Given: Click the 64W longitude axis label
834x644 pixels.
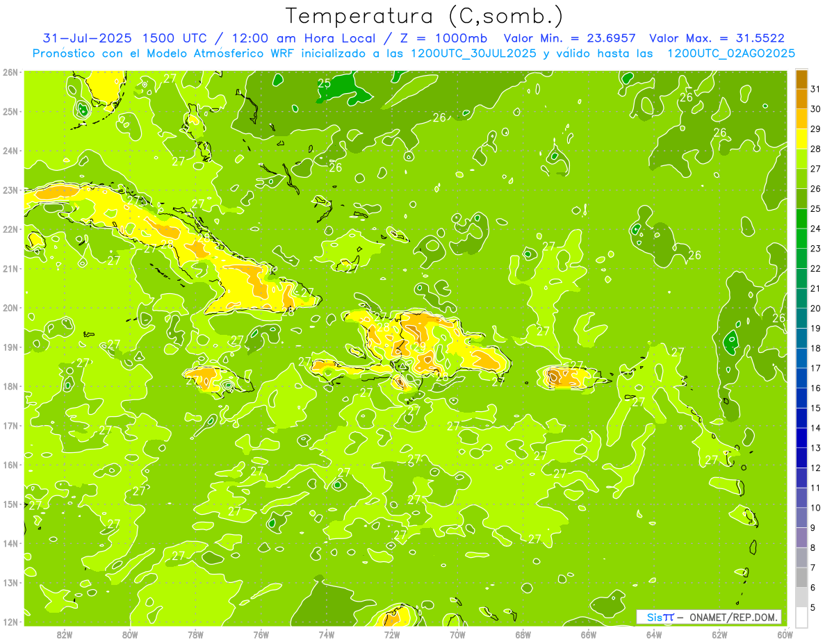Looking at the screenshot, I should tap(653, 634).
